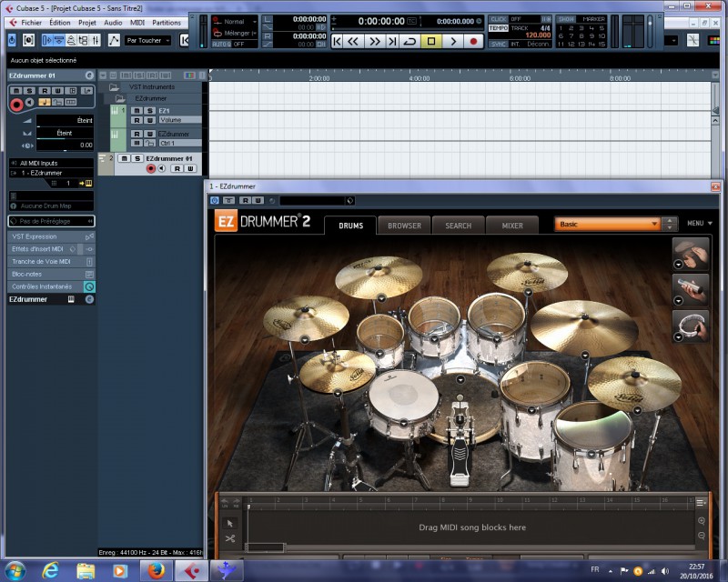This screenshot has width=728, height=582.
Task: Toggle the Show Inspector toolbar icon
Action: [47, 40]
